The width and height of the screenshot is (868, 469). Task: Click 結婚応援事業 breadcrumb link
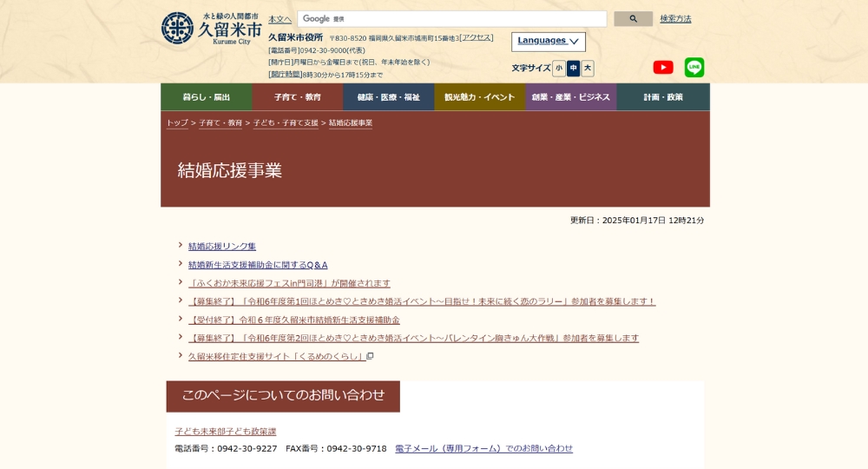click(351, 123)
